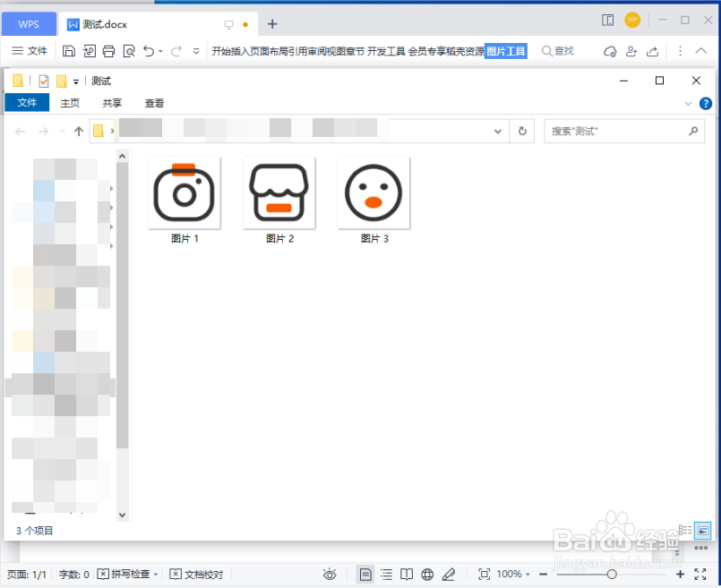Click the Explorer properties checkmark icon in title bar

coord(44,81)
